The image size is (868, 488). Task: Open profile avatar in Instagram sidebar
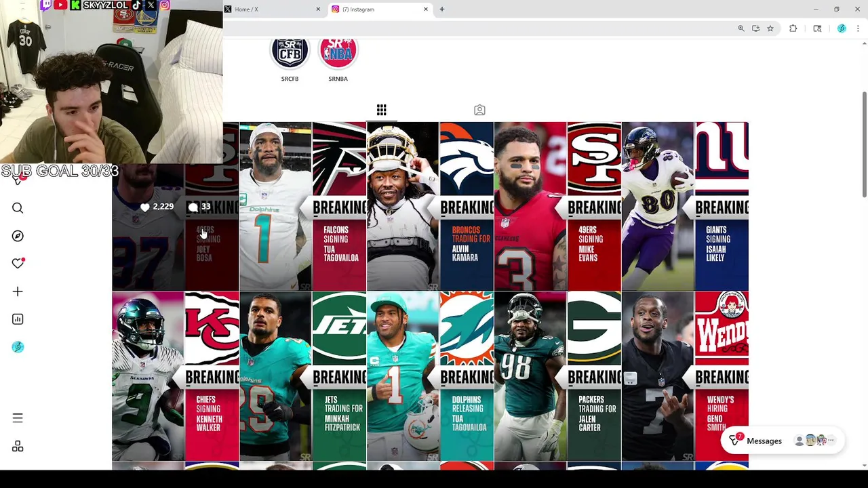pos(18,347)
